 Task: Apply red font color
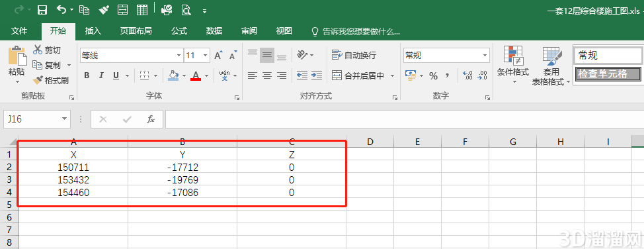click(196, 75)
